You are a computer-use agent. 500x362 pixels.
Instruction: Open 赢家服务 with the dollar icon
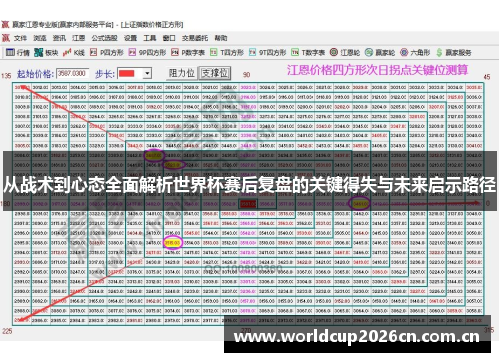pos(454,52)
